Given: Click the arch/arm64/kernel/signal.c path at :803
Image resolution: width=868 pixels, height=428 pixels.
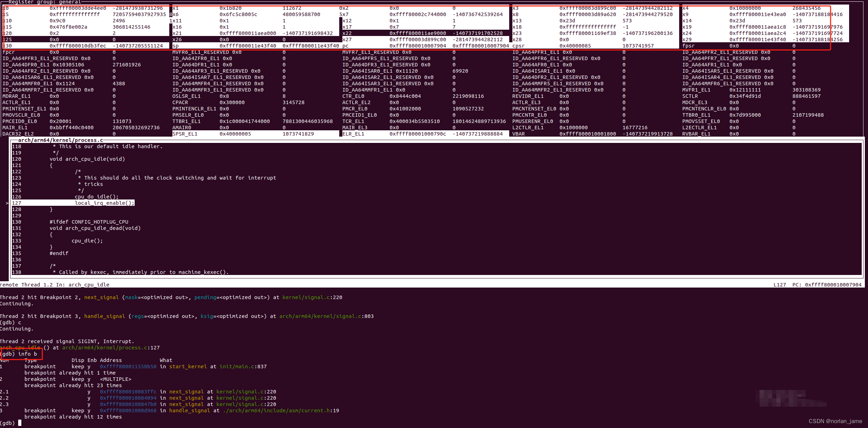Looking at the screenshot, I should (x=320, y=316).
